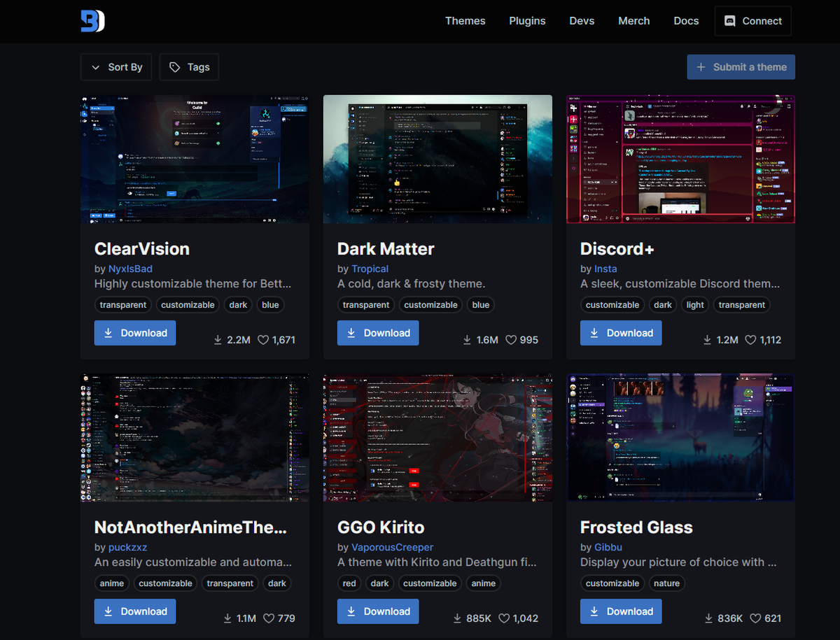This screenshot has width=840, height=640.
Task: Open the Discord+ preview thumbnail
Action: pos(680,159)
